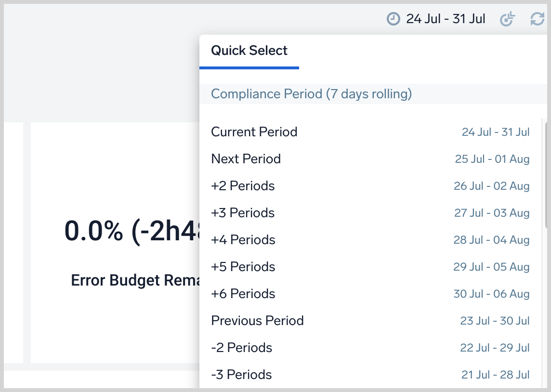This screenshot has width=551, height=392.
Task: Click the Compliance Period section header
Action: [312, 94]
